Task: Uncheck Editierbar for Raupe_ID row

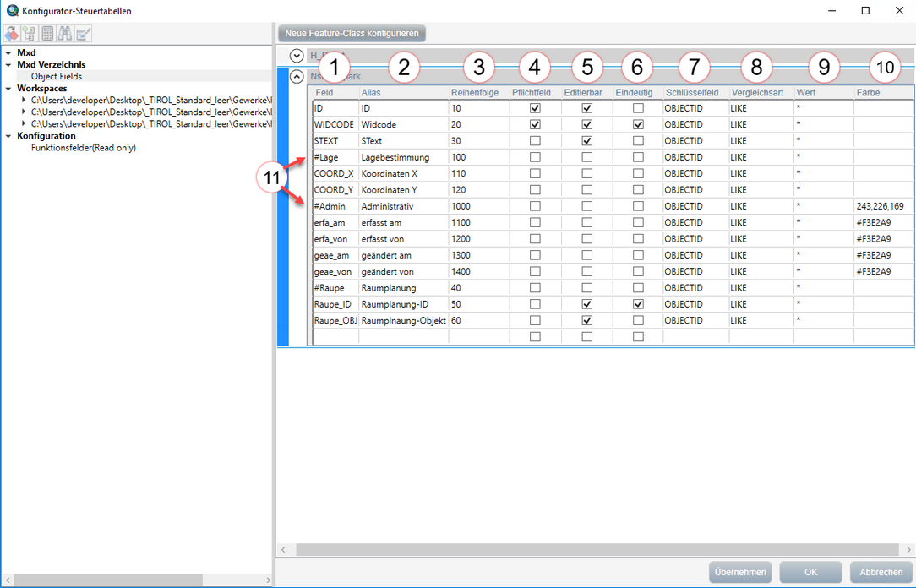Action: 587,304
